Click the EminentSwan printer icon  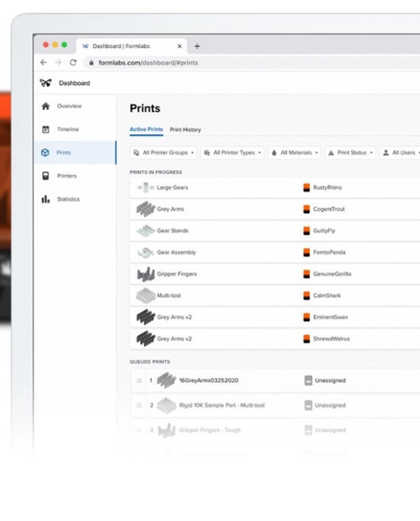point(307,317)
